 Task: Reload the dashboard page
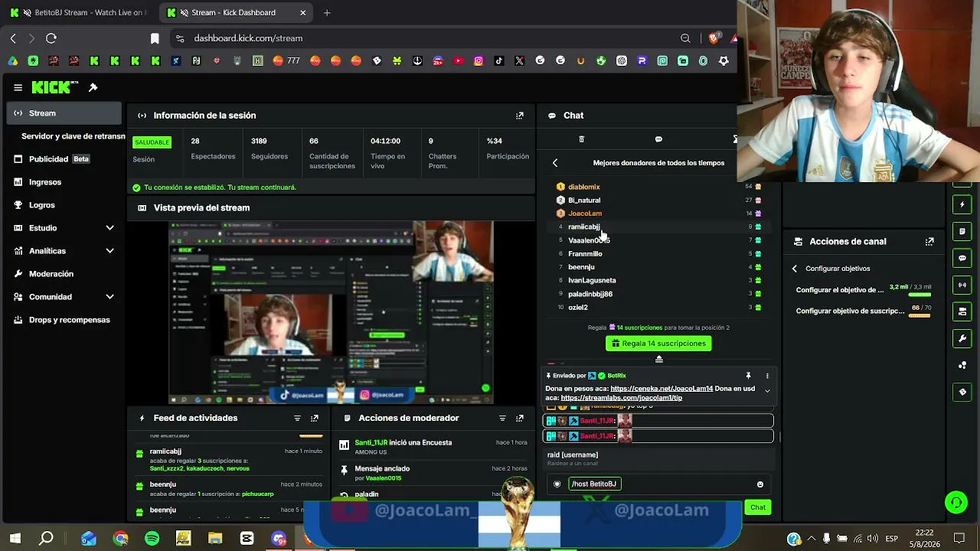[51, 38]
